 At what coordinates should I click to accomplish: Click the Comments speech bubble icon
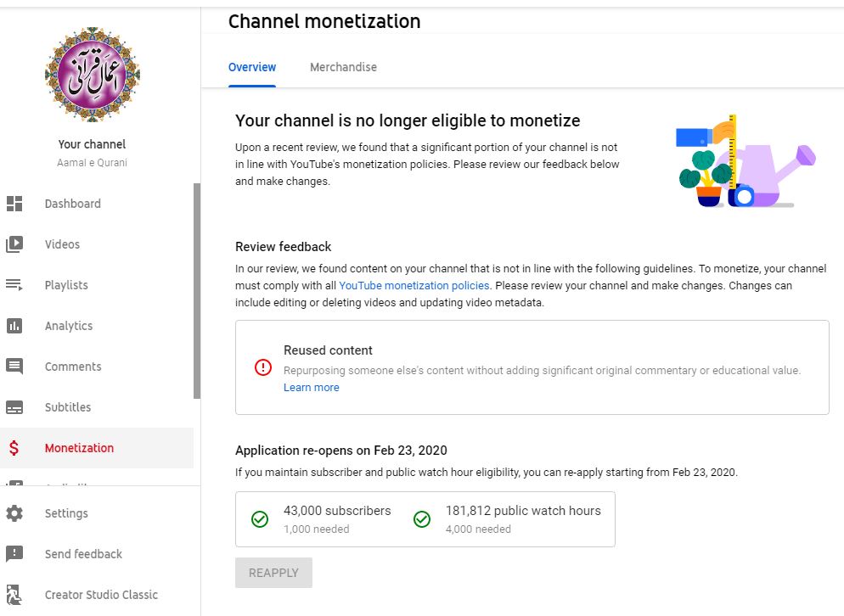click(14, 367)
